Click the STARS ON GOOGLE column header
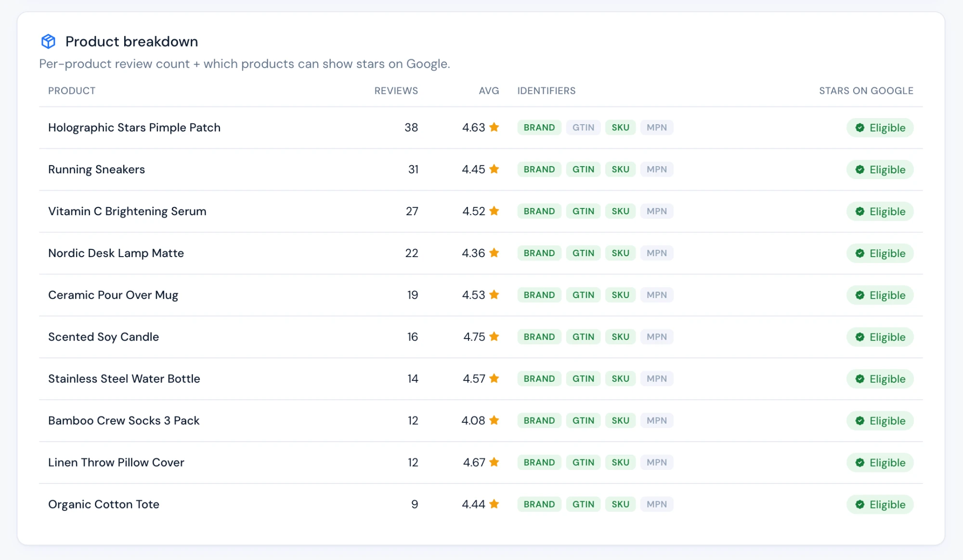Image resolution: width=963 pixels, height=560 pixels. click(x=866, y=91)
